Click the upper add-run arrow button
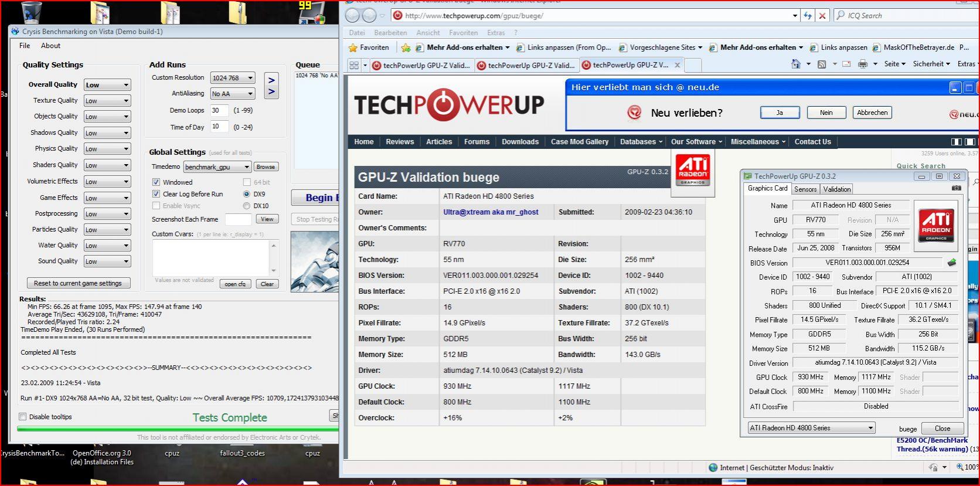 pos(271,80)
